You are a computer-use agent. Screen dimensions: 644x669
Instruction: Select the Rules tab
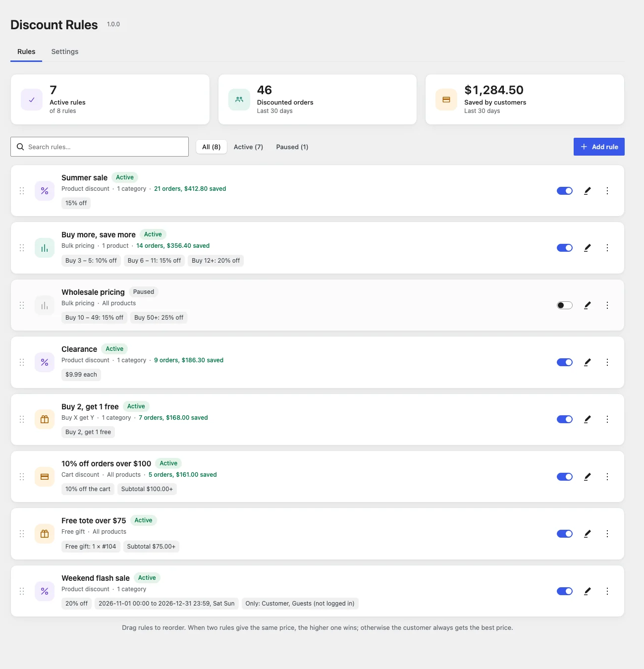tap(26, 52)
